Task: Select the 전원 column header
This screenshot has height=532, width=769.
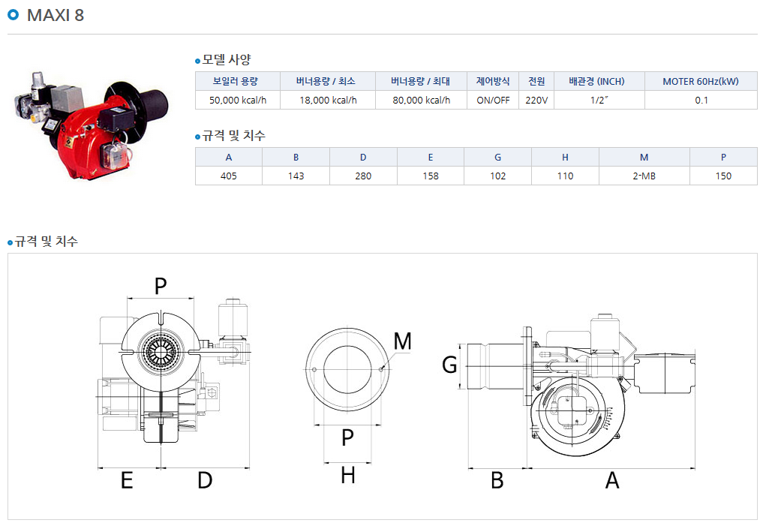Action: (x=536, y=81)
